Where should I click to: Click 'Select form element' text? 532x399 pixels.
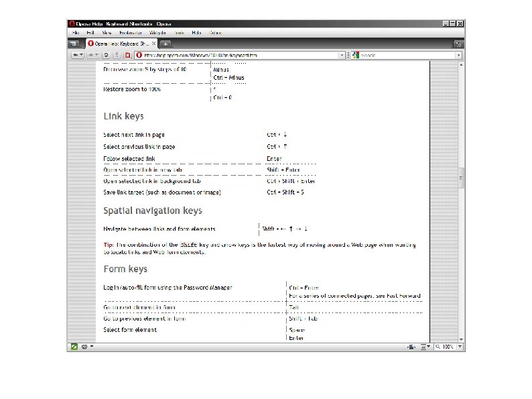pos(130,330)
